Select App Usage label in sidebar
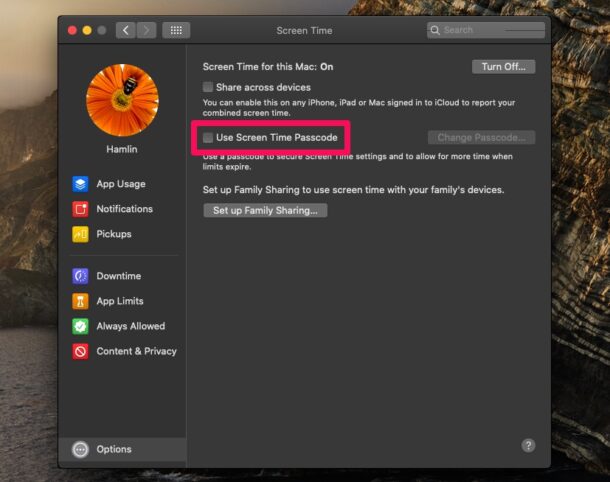 coord(121,184)
